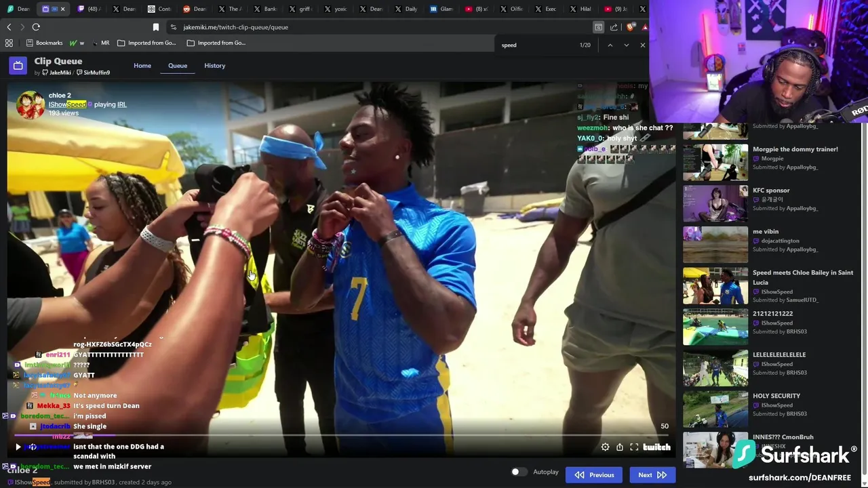This screenshot has width=868, height=488.
Task: Switch to the 'Bank' X tab
Action: coord(266,9)
